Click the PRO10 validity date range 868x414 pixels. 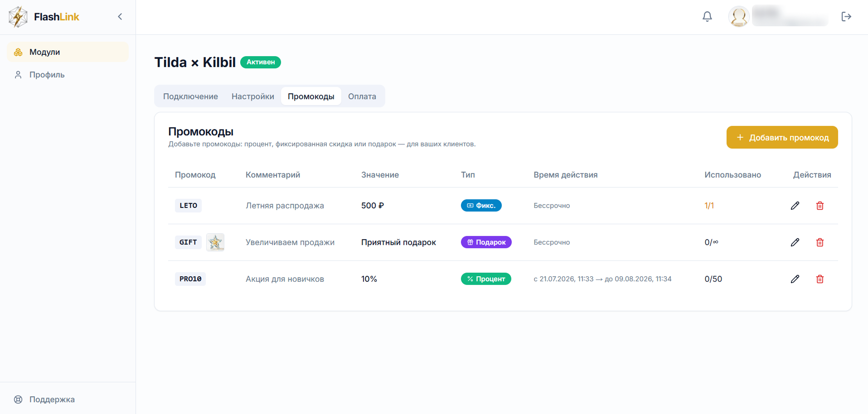coord(602,279)
